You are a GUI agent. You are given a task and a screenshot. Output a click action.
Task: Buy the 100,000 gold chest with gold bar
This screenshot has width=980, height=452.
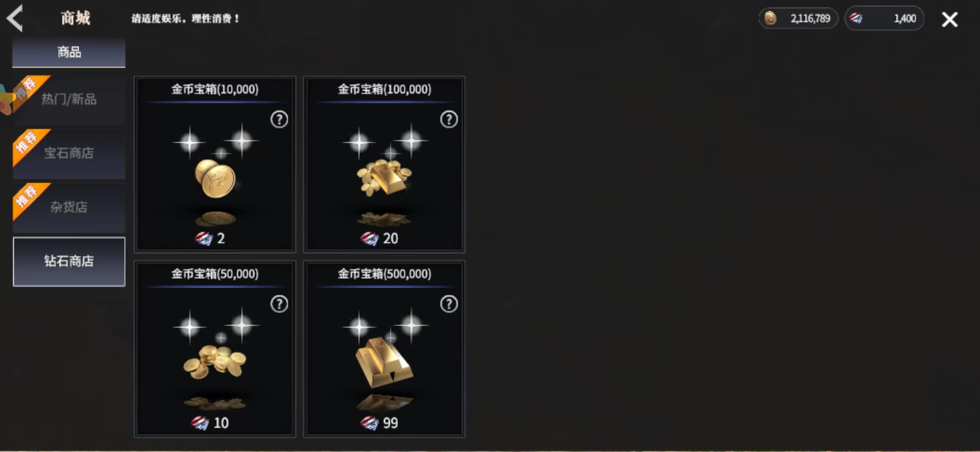click(384, 164)
